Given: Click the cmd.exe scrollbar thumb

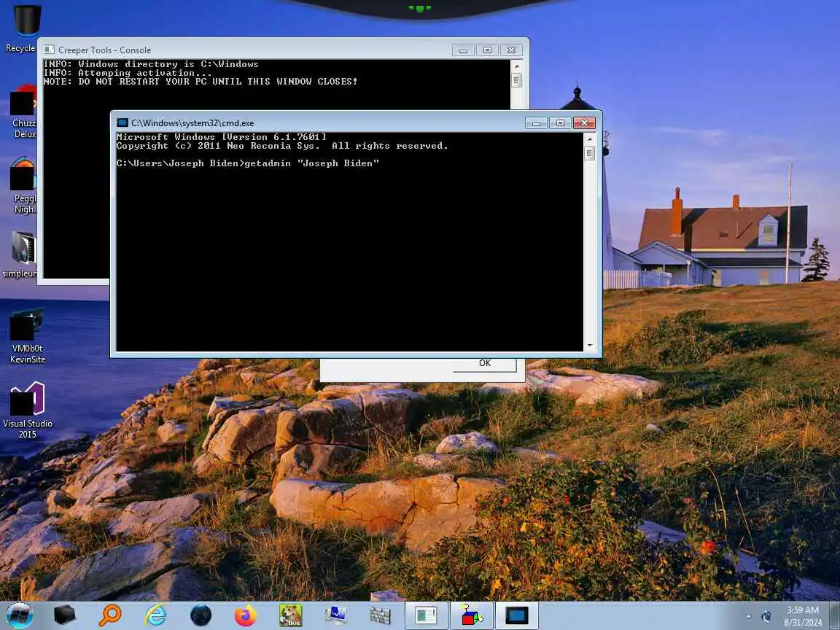Looking at the screenshot, I should pos(590,153).
